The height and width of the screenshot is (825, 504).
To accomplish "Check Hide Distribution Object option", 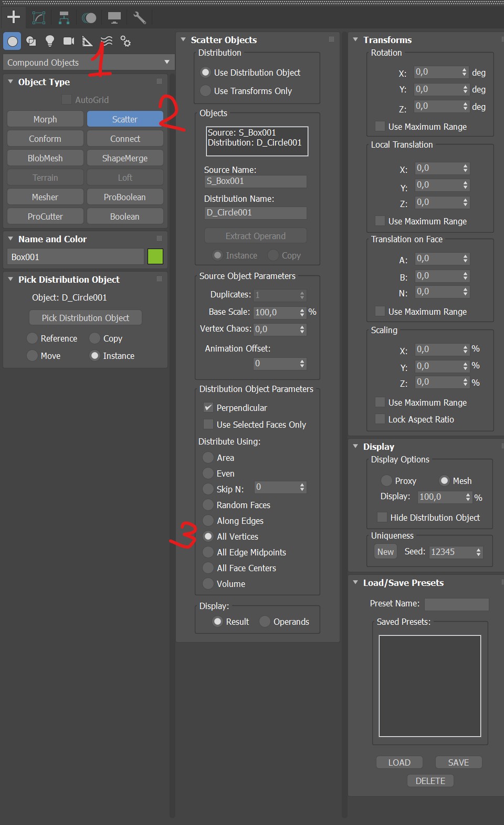I will tap(382, 518).
